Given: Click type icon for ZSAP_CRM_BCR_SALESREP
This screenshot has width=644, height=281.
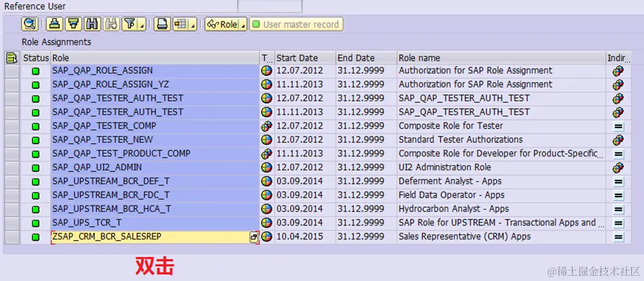Looking at the screenshot, I should coord(267,237).
